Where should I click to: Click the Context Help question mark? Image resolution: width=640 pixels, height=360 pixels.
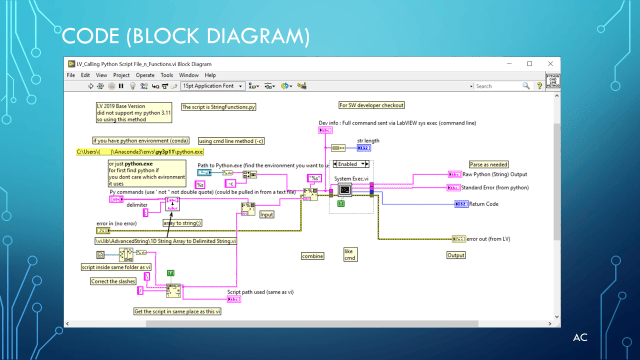tap(540, 86)
